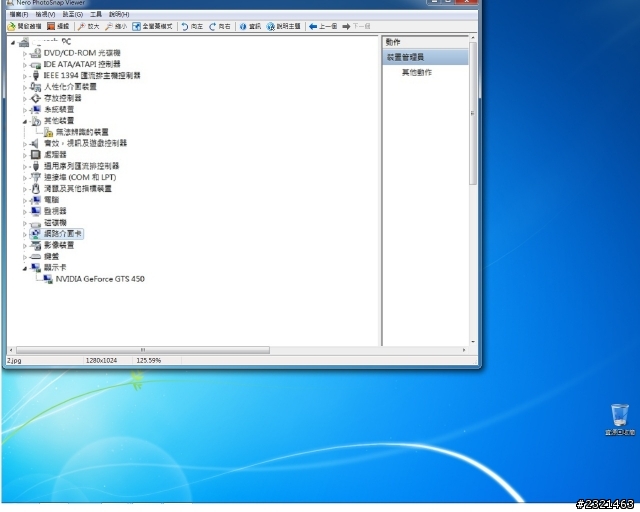Click the DVD/CD-ROM drive icon
The image size is (640, 512).
[36, 53]
